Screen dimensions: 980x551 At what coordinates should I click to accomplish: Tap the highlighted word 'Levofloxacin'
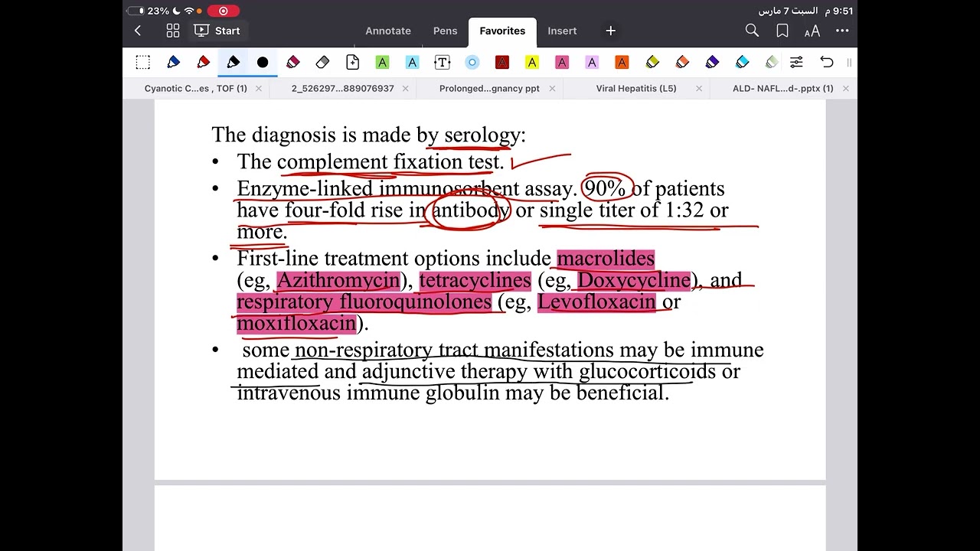pyautogui.click(x=596, y=302)
